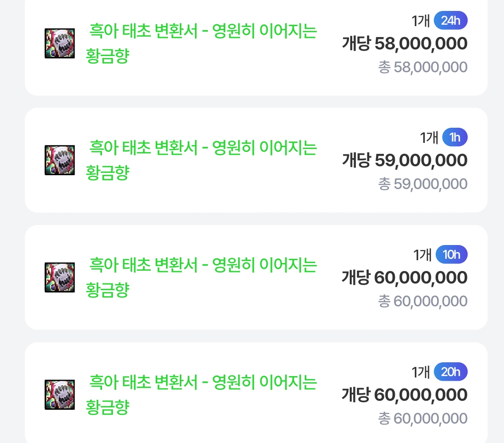Click the 개당 58,000,000 unit price

pos(404,44)
